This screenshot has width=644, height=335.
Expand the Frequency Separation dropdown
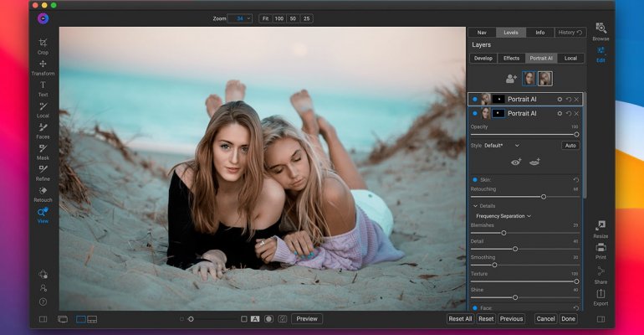tap(503, 216)
